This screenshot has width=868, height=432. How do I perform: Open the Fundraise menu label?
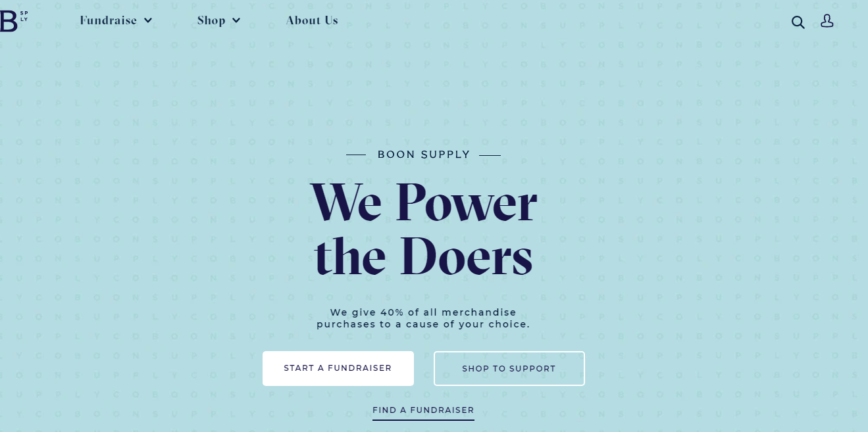tap(109, 20)
